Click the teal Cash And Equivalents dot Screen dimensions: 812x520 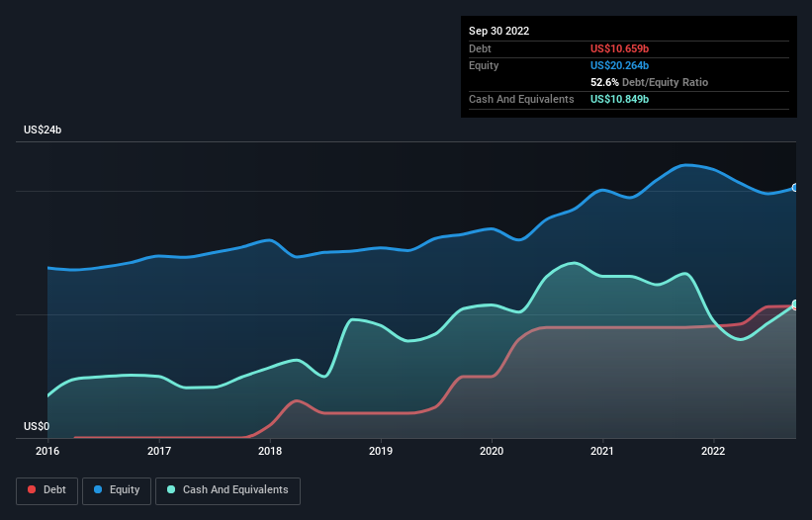click(x=171, y=489)
